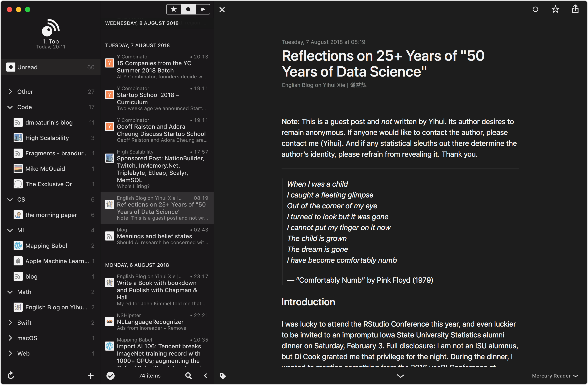The image size is (588, 385).
Task: Switch filter to all items list
Action: (x=202, y=9)
